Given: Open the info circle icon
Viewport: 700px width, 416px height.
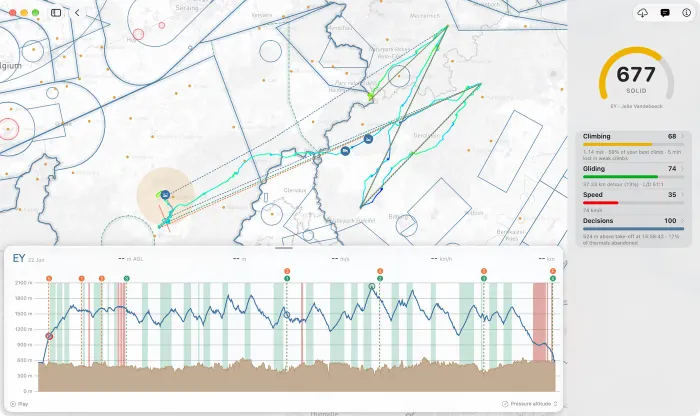Looking at the screenshot, I should pos(687,13).
